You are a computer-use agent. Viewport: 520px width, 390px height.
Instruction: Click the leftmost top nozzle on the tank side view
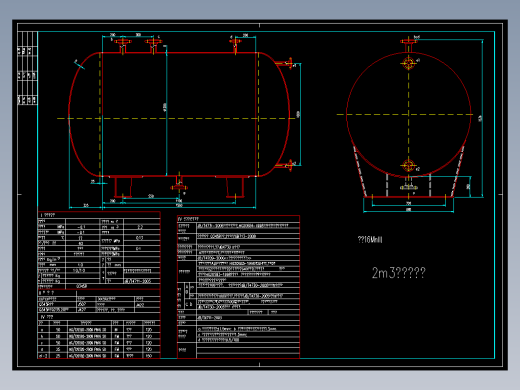click(x=123, y=46)
